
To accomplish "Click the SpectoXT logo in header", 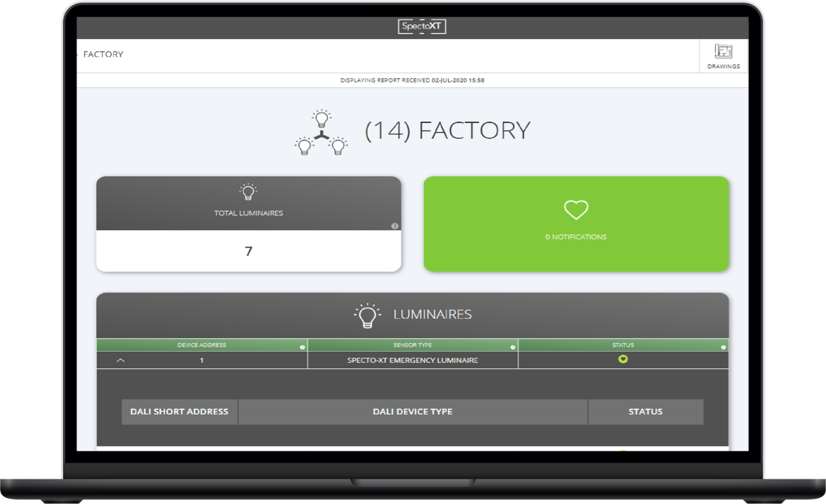I will coord(422,26).
